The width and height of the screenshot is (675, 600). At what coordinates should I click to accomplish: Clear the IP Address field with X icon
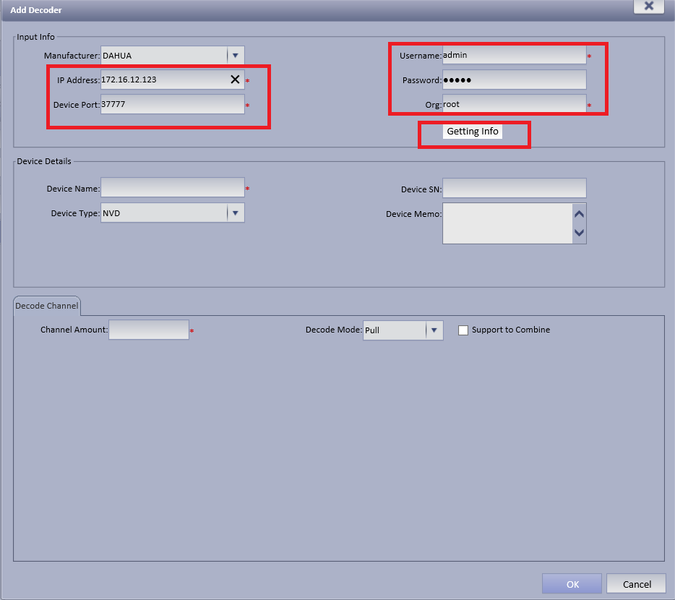pyautogui.click(x=235, y=79)
